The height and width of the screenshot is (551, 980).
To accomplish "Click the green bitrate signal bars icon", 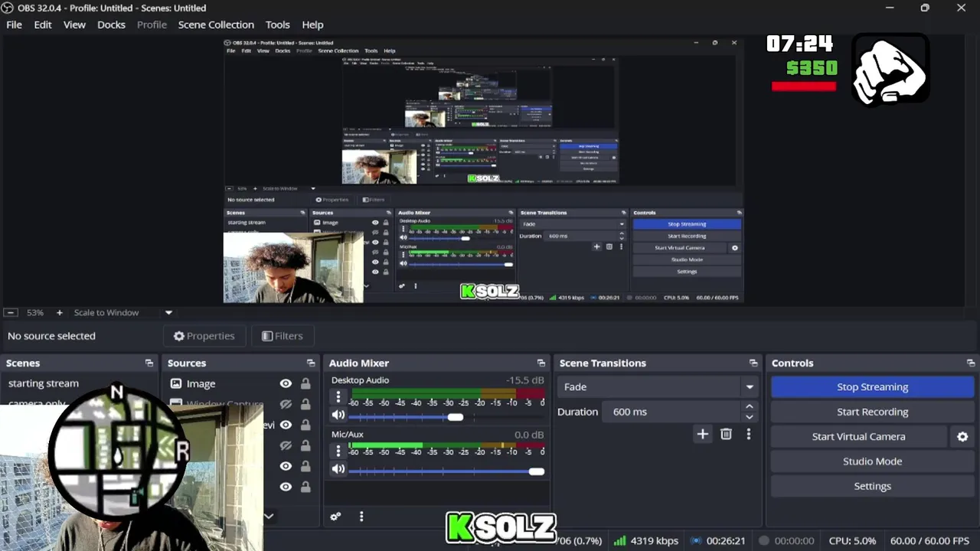I will pyautogui.click(x=620, y=540).
